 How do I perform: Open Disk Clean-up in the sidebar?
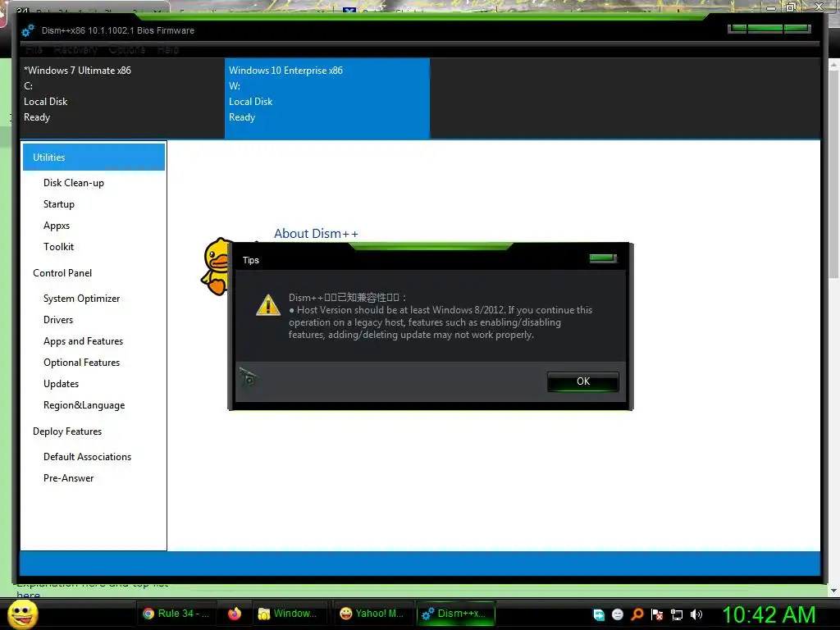click(x=73, y=183)
